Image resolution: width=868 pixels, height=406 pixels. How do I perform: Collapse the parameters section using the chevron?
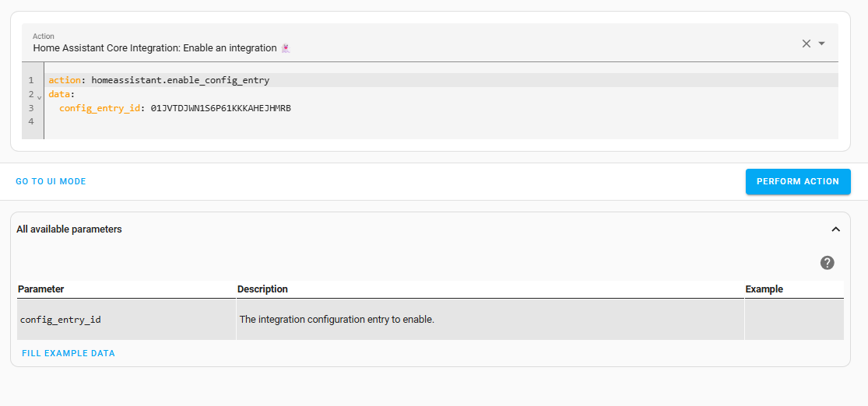point(835,229)
